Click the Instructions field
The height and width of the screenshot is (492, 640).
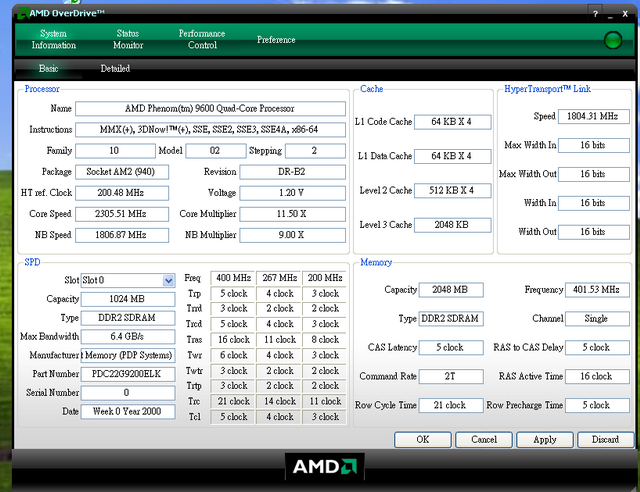coord(210,129)
